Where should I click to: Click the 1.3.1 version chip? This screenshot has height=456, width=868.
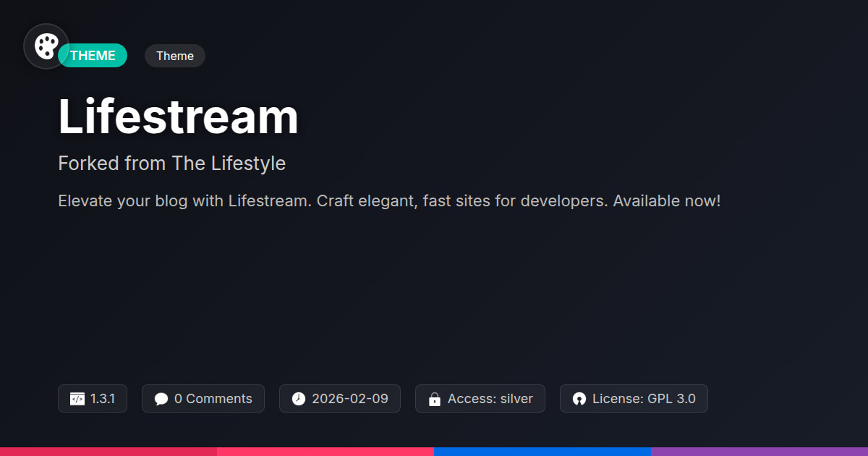click(x=93, y=399)
